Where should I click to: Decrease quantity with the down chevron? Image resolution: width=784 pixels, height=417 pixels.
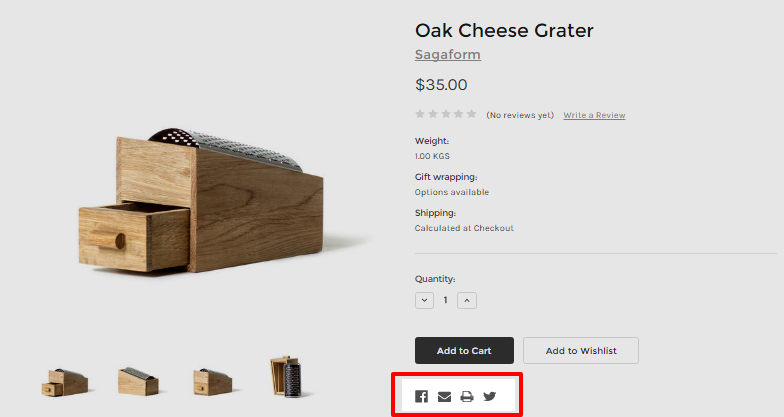(x=425, y=300)
